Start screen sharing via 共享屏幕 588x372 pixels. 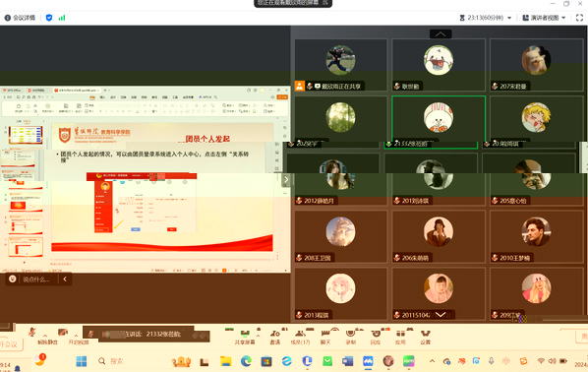(x=245, y=337)
